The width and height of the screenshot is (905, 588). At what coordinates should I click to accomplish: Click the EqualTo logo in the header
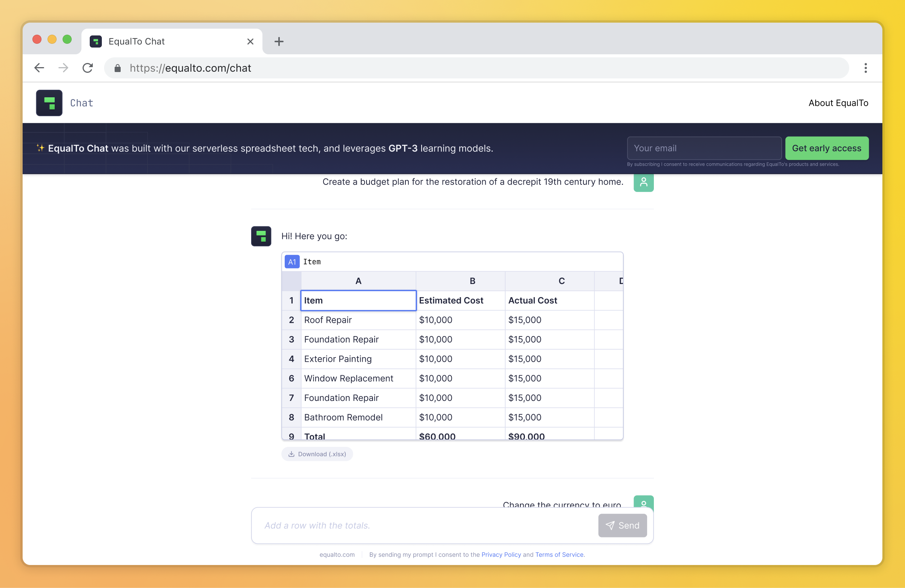click(x=49, y=103)
